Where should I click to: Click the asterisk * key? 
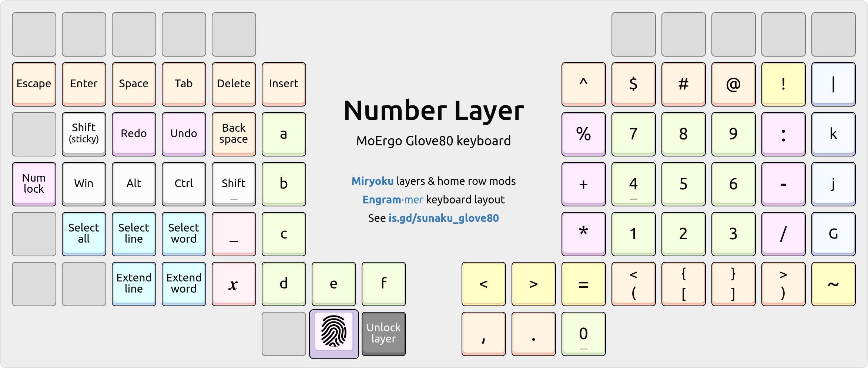click(584, 234)
